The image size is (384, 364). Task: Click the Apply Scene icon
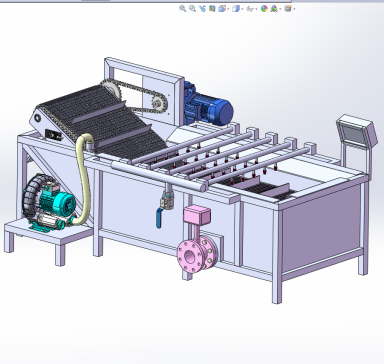click(274, 9)
